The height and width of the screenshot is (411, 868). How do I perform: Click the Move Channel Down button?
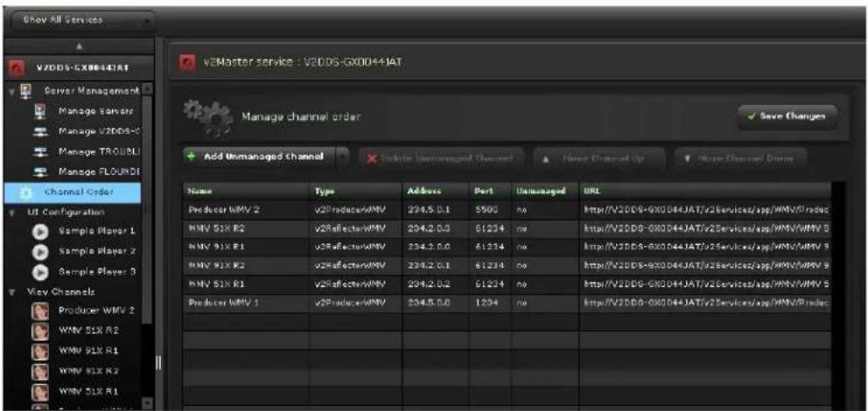coord(740,158)
